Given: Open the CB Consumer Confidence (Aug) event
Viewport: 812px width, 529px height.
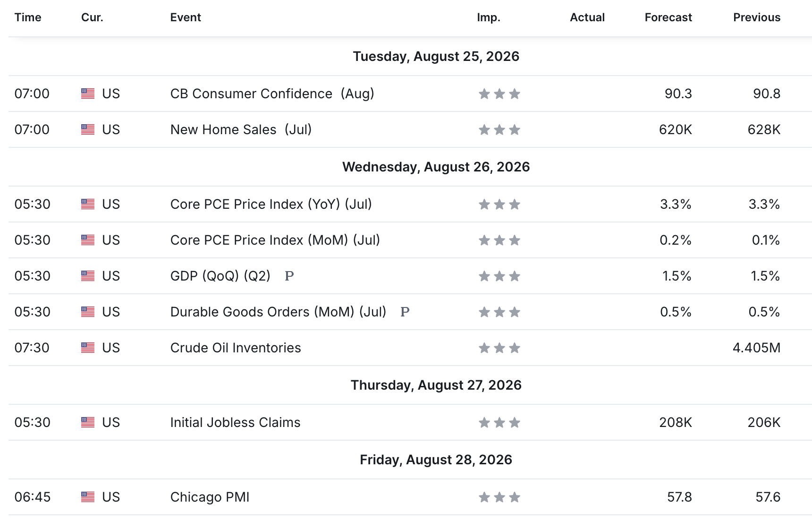Looking at the screenshot, I should click(x=272, y=94).
